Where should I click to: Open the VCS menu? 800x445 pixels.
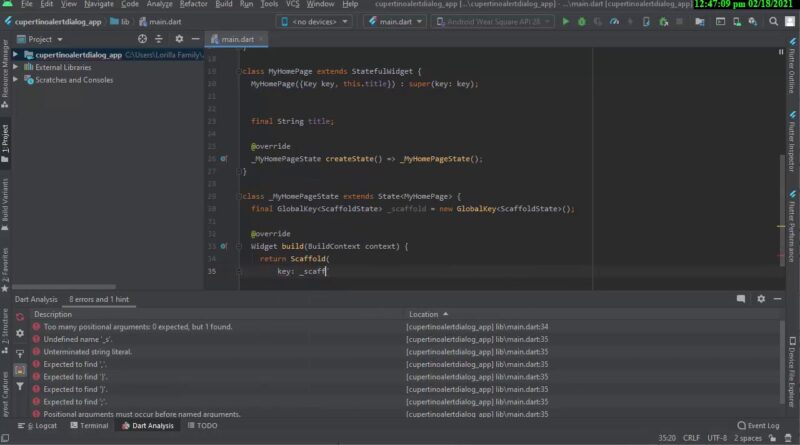[292, 4]
